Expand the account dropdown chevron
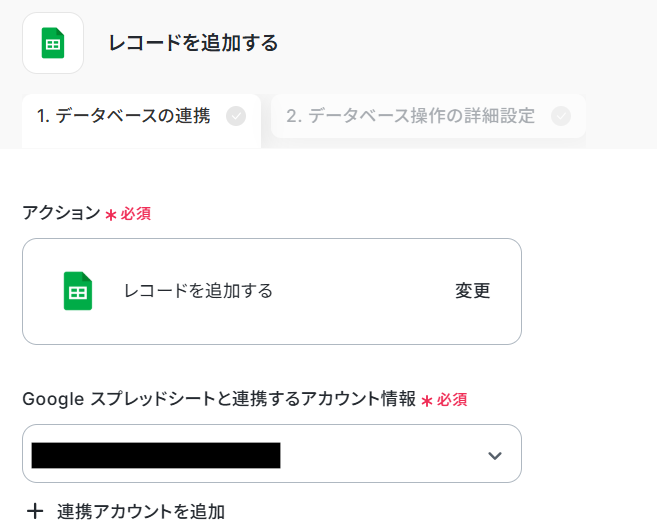This screenshot has height=532, width=657. (x=495, y=455)
